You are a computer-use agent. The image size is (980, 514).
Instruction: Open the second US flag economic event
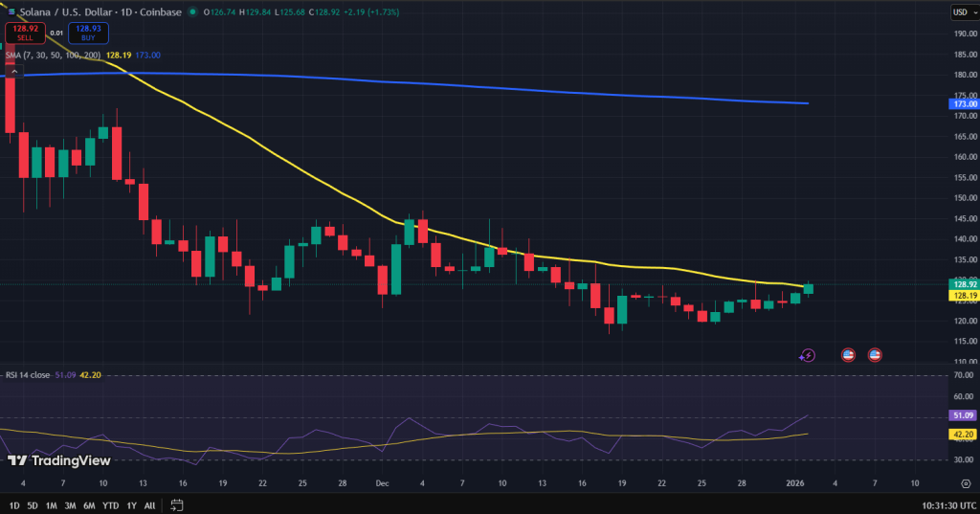coord(875,355)
